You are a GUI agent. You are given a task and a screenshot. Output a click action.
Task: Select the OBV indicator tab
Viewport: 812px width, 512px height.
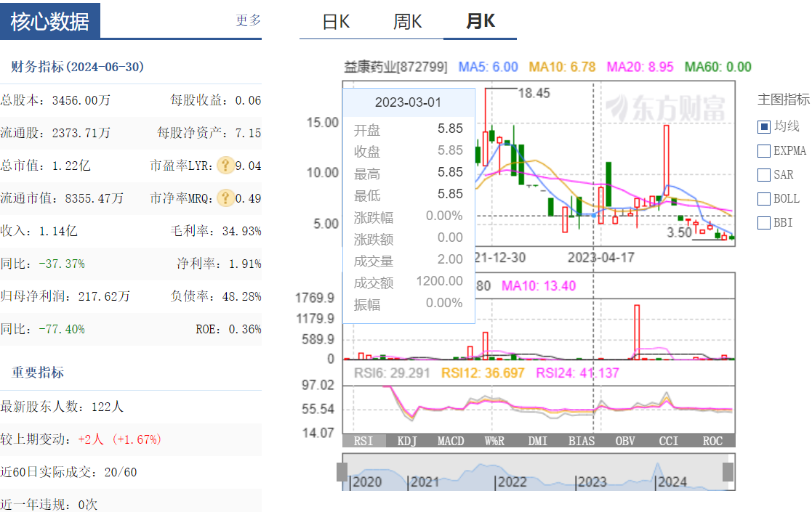click(x=625, y=441)
